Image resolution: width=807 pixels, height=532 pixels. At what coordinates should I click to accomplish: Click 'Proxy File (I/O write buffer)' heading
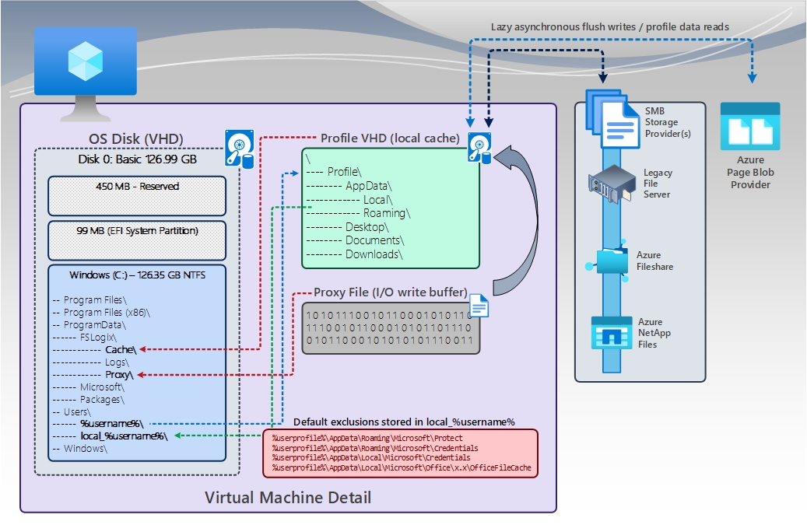(391, 292)
